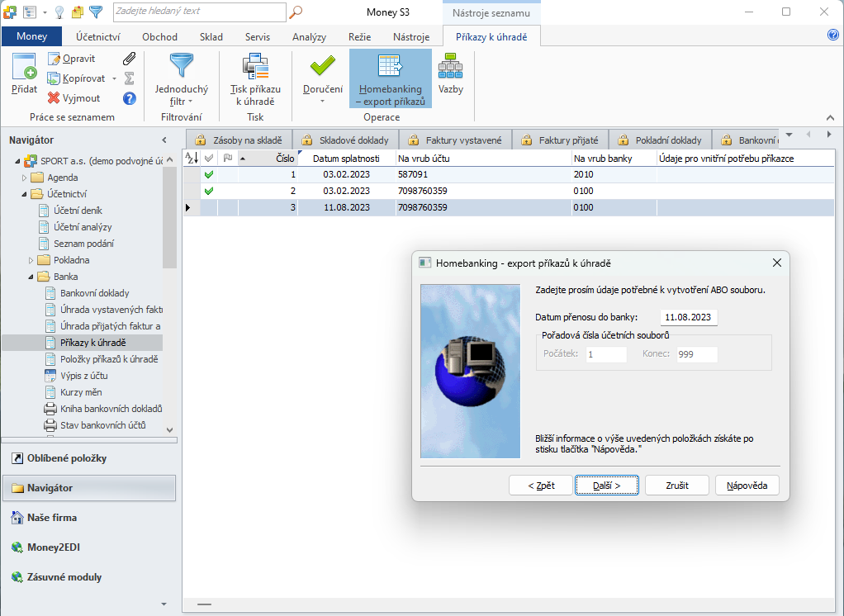Expand the Agenda tree folder
This screenshot has width=844, height=616.
point(24,178)
